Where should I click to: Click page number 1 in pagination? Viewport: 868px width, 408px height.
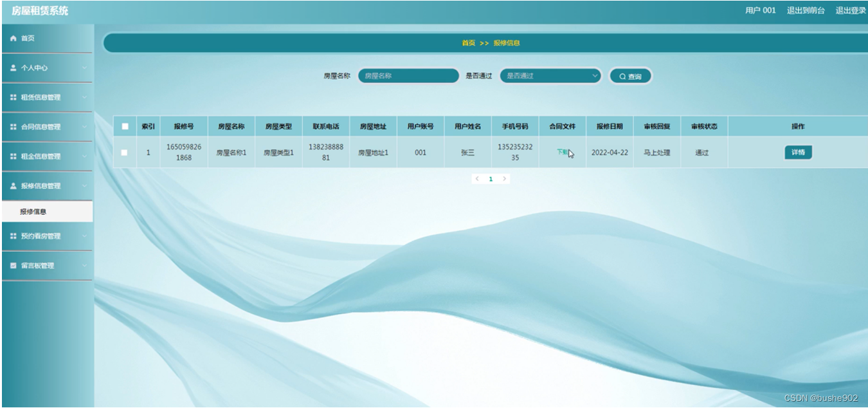[491, 179]
